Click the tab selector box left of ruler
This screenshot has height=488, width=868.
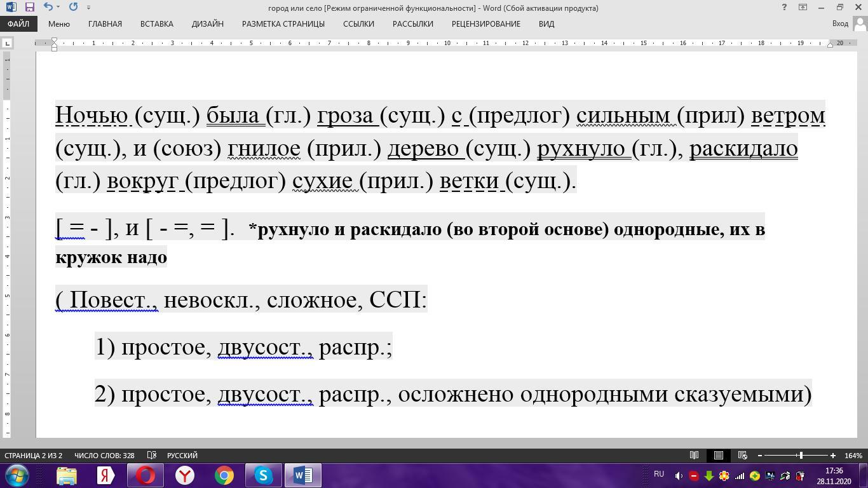point(7,43)
